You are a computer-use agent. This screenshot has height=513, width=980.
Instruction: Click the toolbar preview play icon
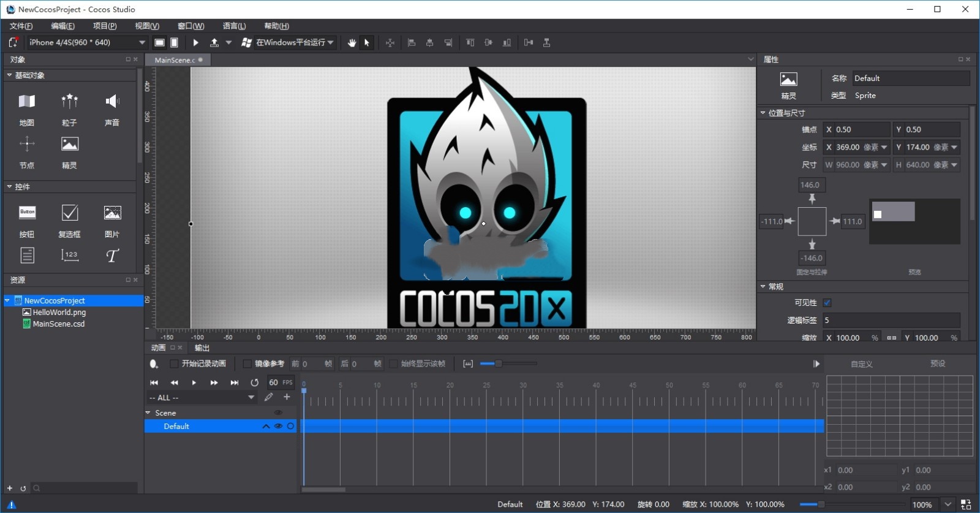click(x=195, y=42)
